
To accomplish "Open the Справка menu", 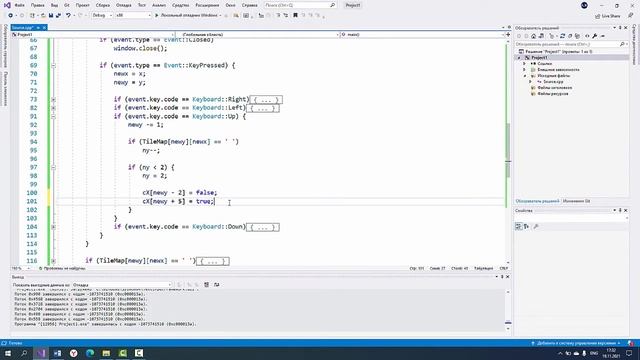I will coord(249,5).
